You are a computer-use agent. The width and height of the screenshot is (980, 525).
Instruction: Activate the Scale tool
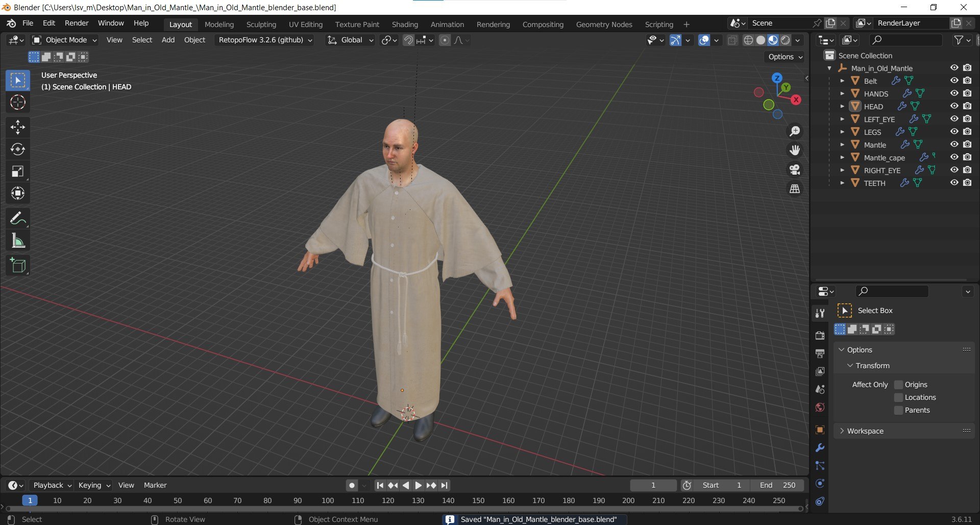click(x=18, y=171)
